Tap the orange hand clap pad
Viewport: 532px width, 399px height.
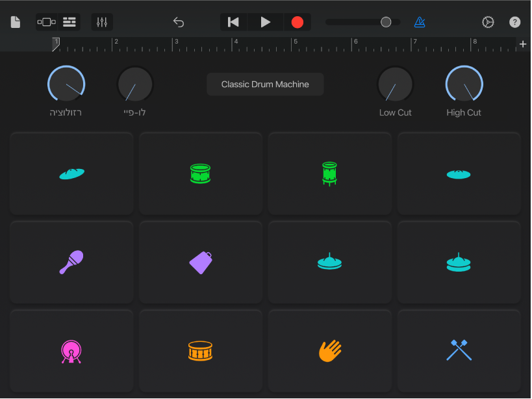[x=330, y=351]
